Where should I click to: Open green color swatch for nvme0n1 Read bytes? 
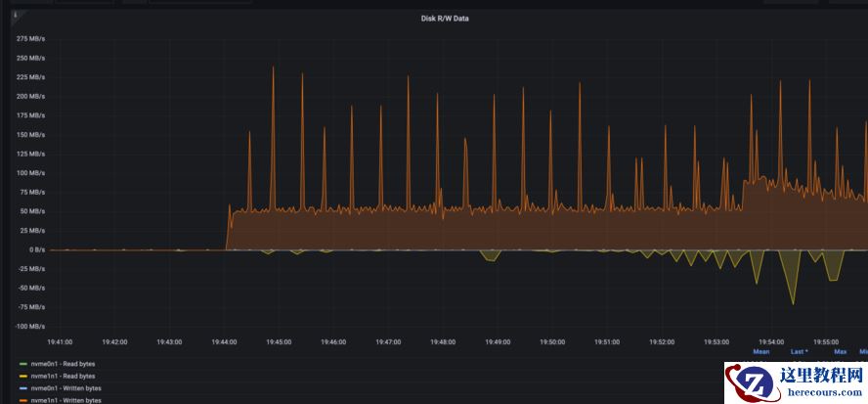22,364
